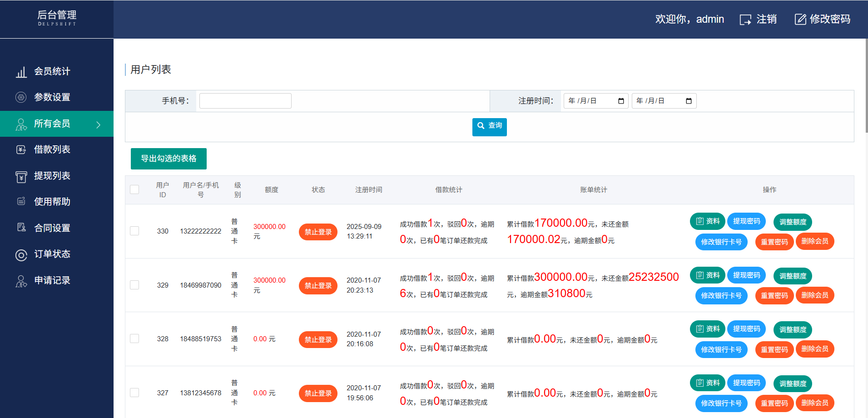Click the 订单状态 circle icon

pyautogui.click(x=21, y=255)
